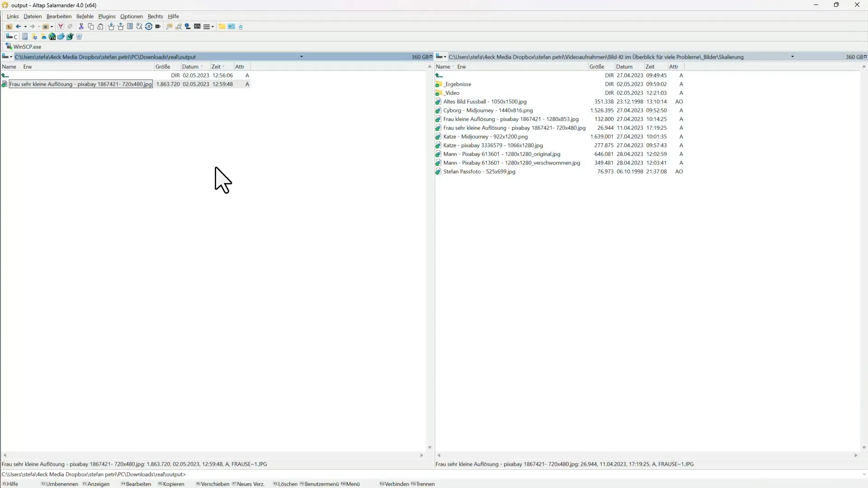This screenshot has height=488, width=868.
Task: Open the right panel drive selector dropdown
Action: pos(441,56)
